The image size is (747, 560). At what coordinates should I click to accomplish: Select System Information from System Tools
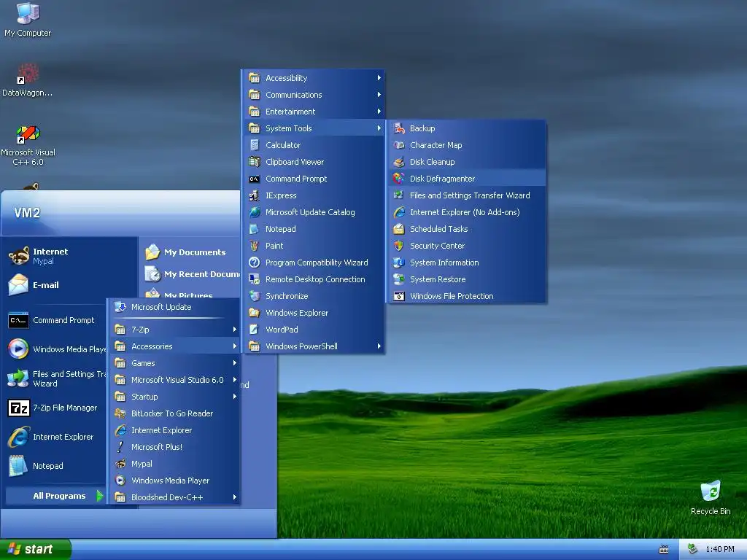[466, 262]
